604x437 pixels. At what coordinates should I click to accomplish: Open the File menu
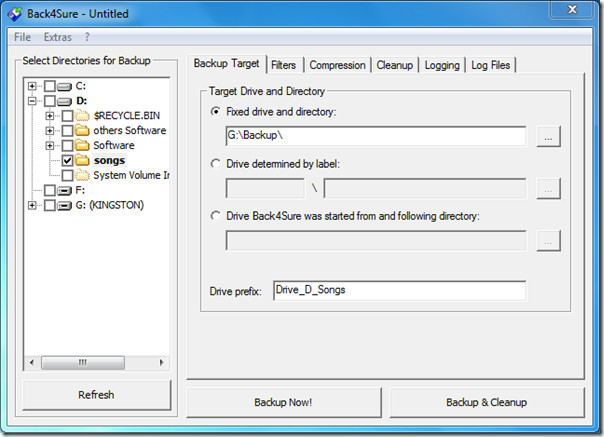click(22, 37)
